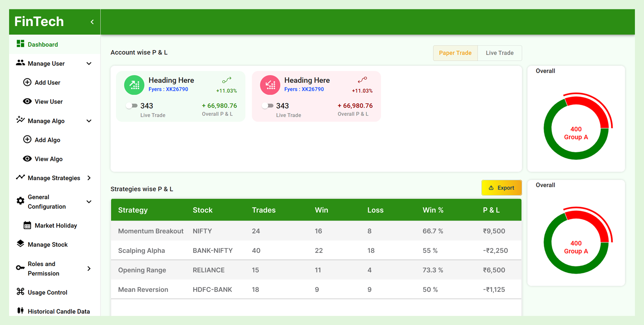Select the Historical Candle Data icon
The height and width of the screenshot is (325, 644).
[20, 311]
